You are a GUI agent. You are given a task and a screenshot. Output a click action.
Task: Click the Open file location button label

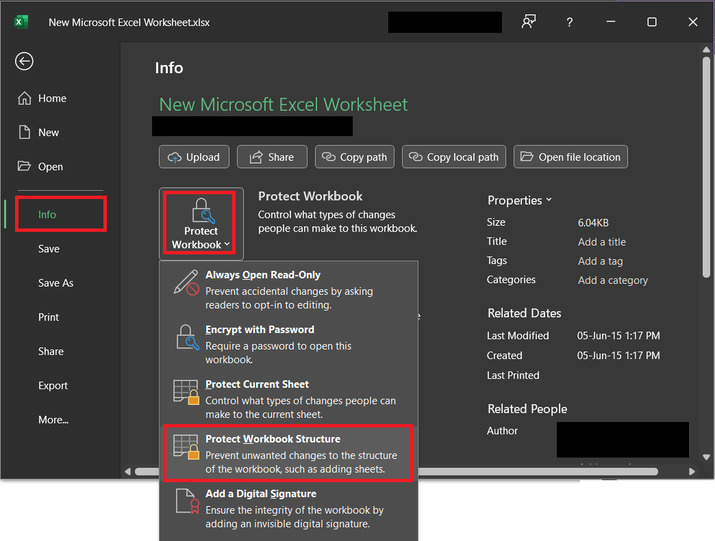[x=579, y=157]
